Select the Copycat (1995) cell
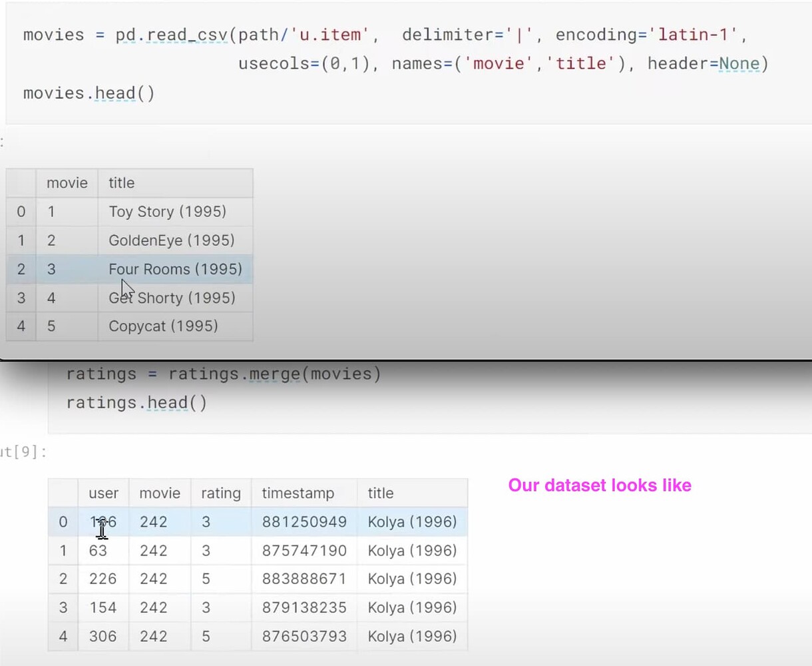This screenshot has width=812, height=666. click(x=163, y=326)
